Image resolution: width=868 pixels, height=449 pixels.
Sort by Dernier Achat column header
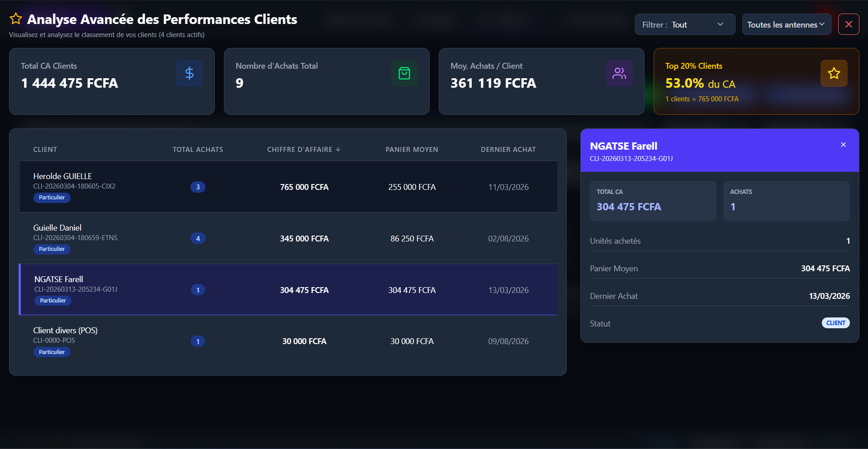coord(508,150)
